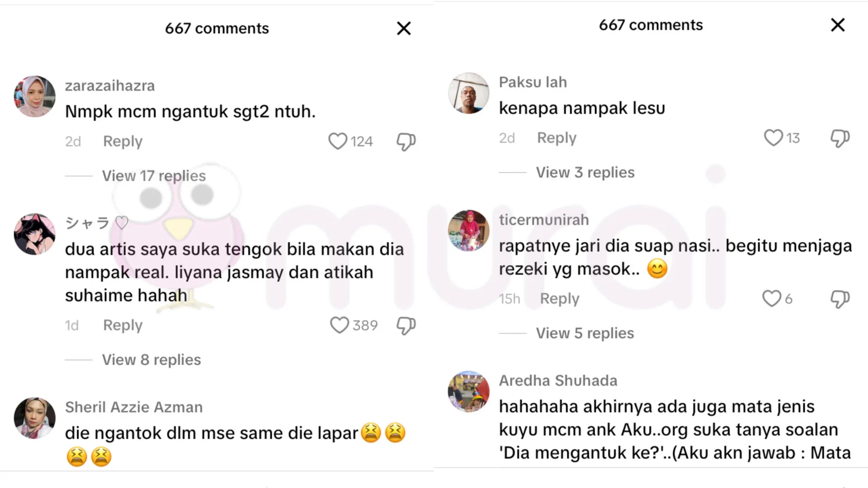Open Aredha Shuhada's username link

coord(558,381)
